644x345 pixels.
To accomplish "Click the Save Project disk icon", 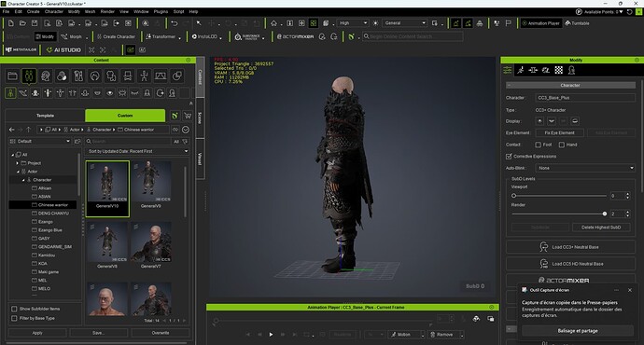I will coord(35,23).
